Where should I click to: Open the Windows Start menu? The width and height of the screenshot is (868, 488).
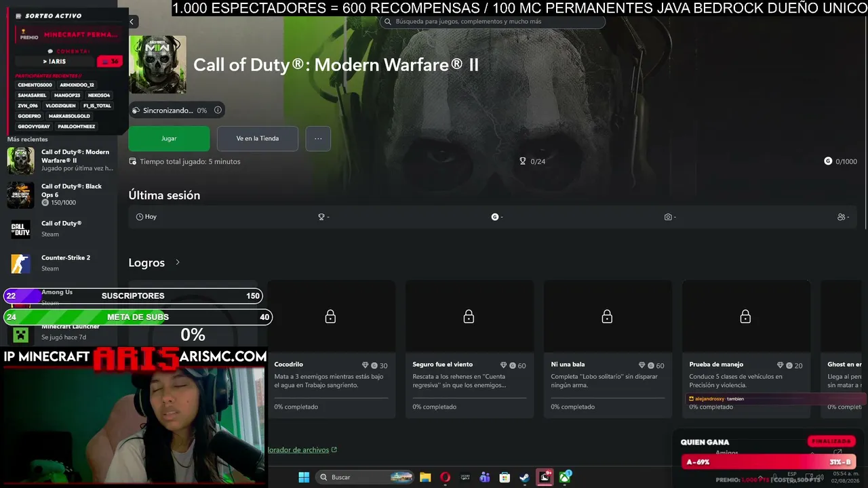point(304,477)
